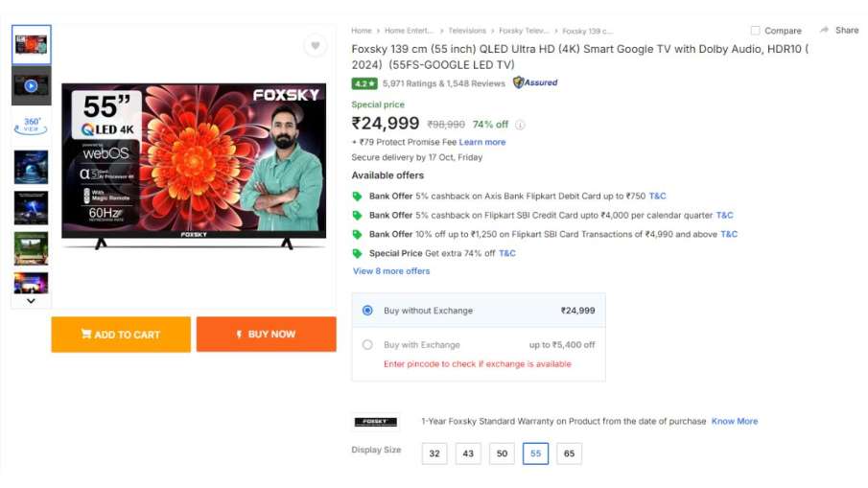Click the green 4.2 star rating badge

[364, 83]
